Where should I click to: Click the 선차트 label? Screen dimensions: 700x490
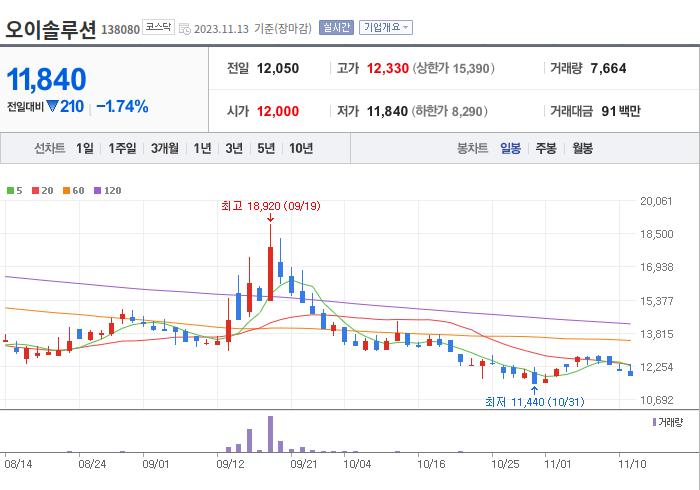50,148
